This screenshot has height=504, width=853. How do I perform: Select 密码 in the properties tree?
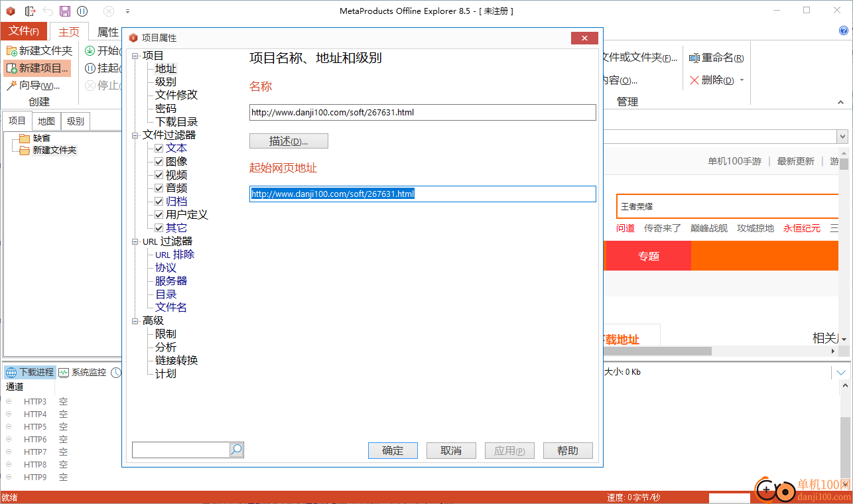tap(166, 108)
